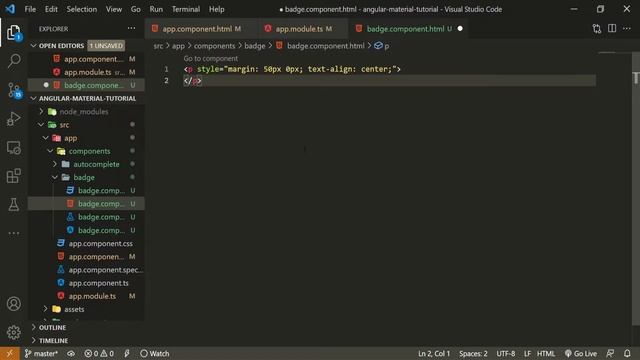The image size is (640, 360).
Task: Open app.component.css file in explorer
Action: pos(87,243)
